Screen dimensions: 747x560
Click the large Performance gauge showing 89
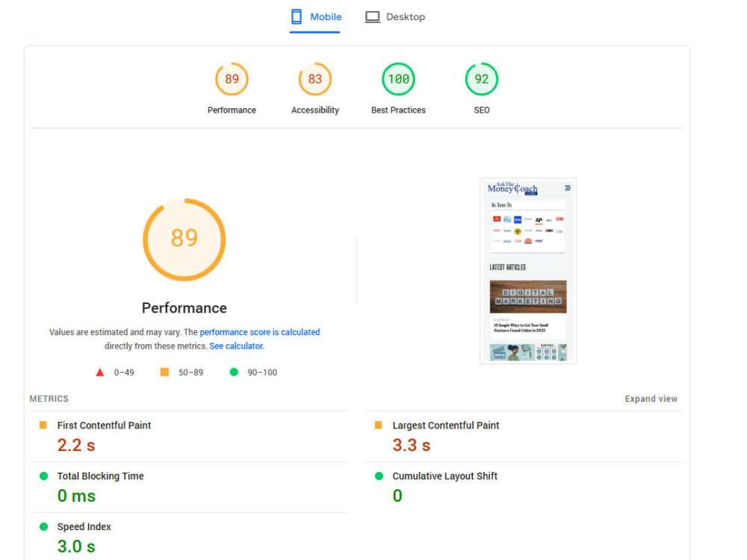click(x=185, y=240)
